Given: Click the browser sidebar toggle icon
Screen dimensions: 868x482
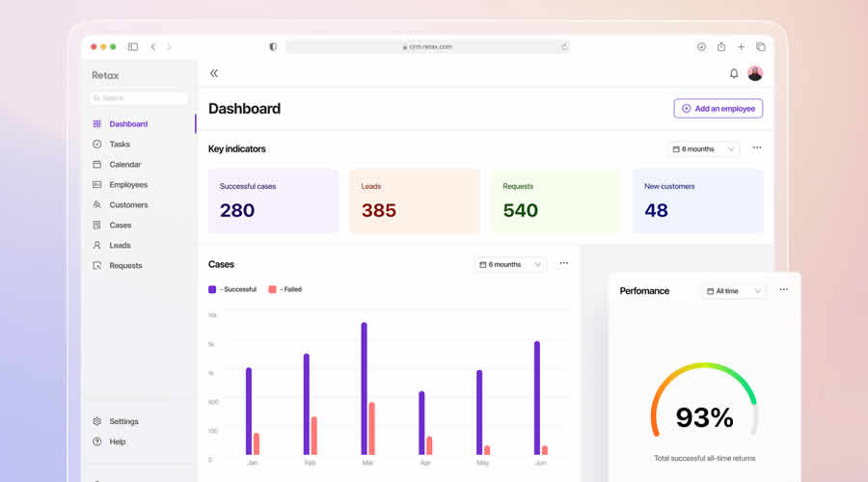Looking at the screenshot, I should (x=133, y=46).
